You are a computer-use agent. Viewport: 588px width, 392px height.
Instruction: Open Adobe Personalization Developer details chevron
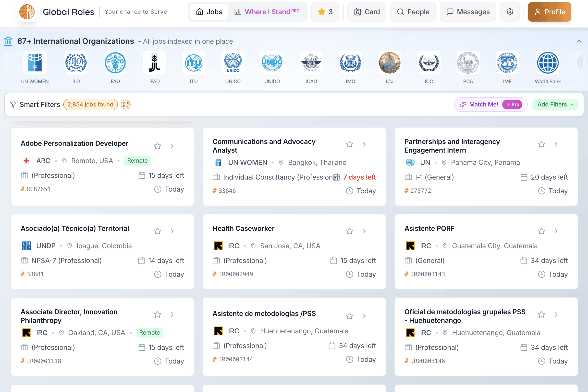coord(172,146)
